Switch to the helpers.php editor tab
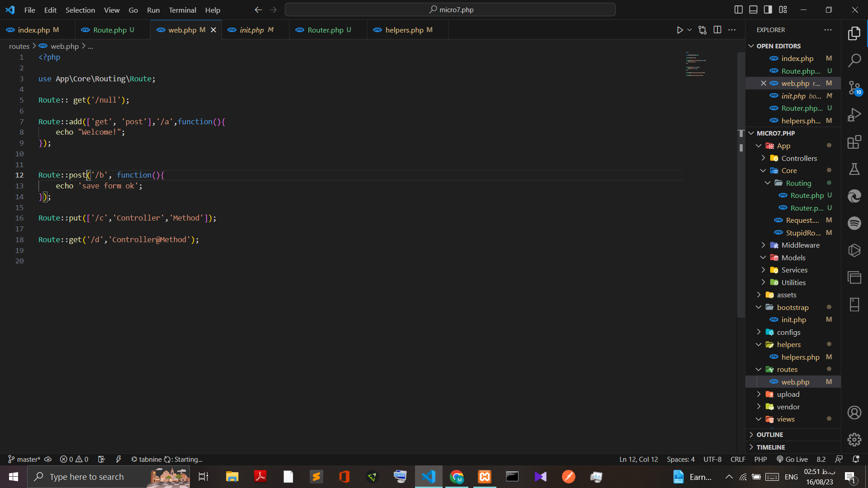 click(408, 30)
